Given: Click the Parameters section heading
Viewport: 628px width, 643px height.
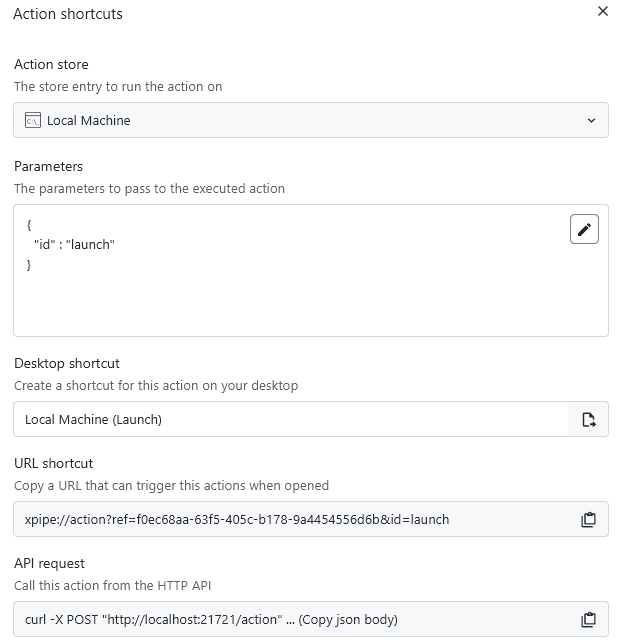Looking at the screenshot, I should (x=48, y=166).
